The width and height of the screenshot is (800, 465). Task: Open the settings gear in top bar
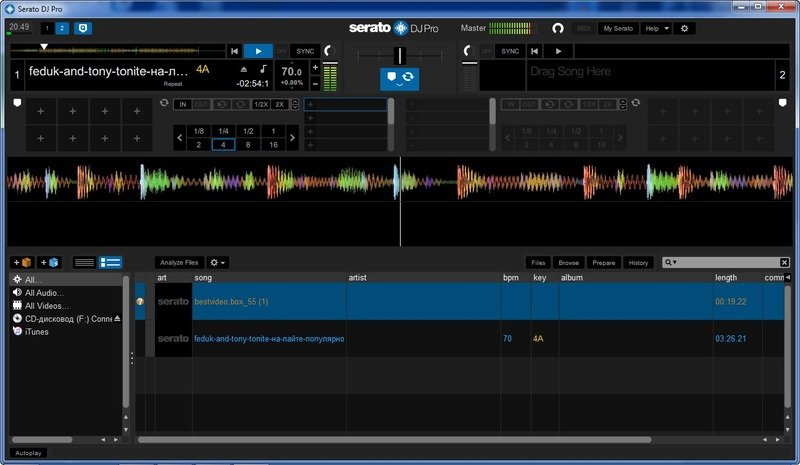[x=684, y=28]
